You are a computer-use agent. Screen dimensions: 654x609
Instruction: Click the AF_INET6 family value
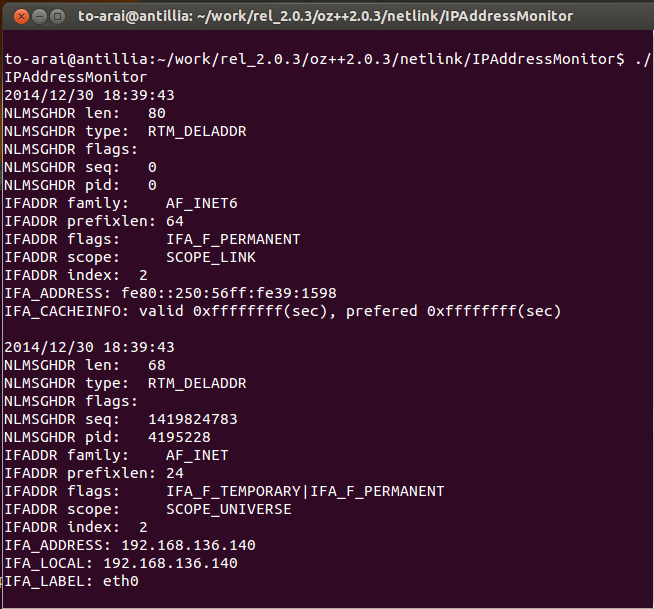pos(201,204)
